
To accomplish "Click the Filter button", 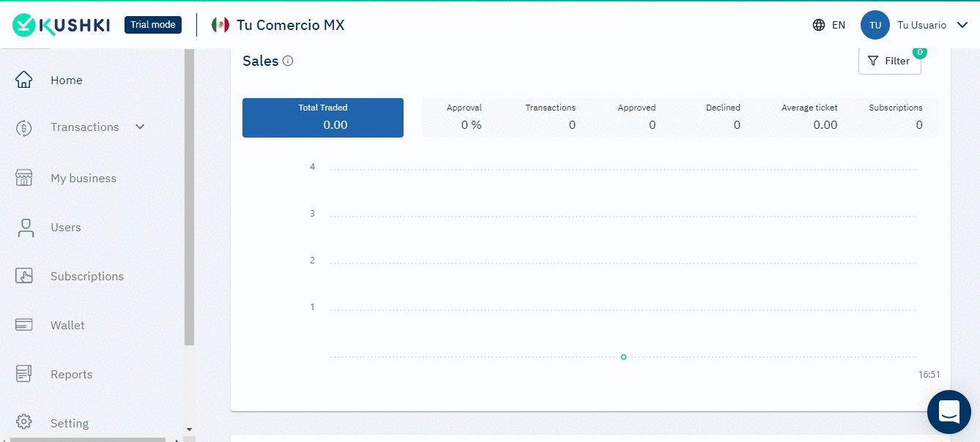I will (x=889, y=61).
